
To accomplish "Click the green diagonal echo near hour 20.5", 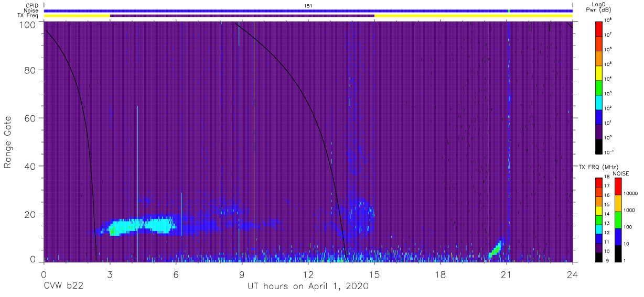I will coord(496,249).
